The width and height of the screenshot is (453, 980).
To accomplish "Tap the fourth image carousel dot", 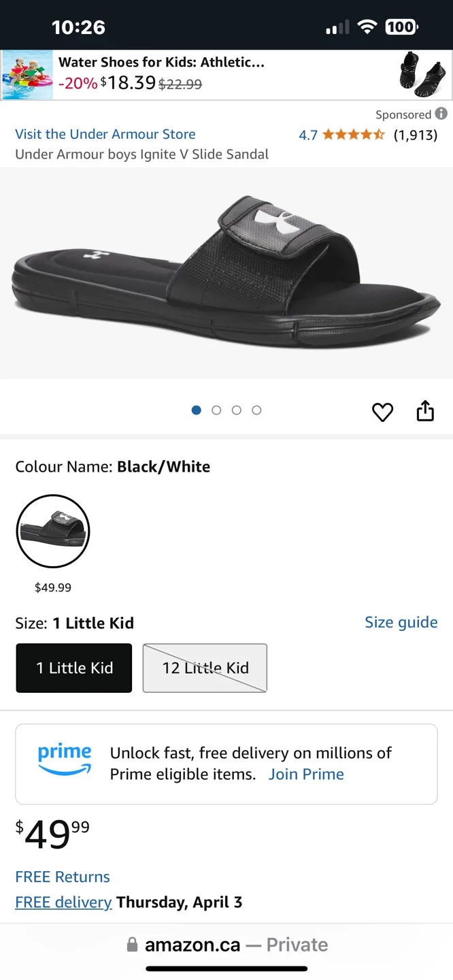I will (256, 410).
